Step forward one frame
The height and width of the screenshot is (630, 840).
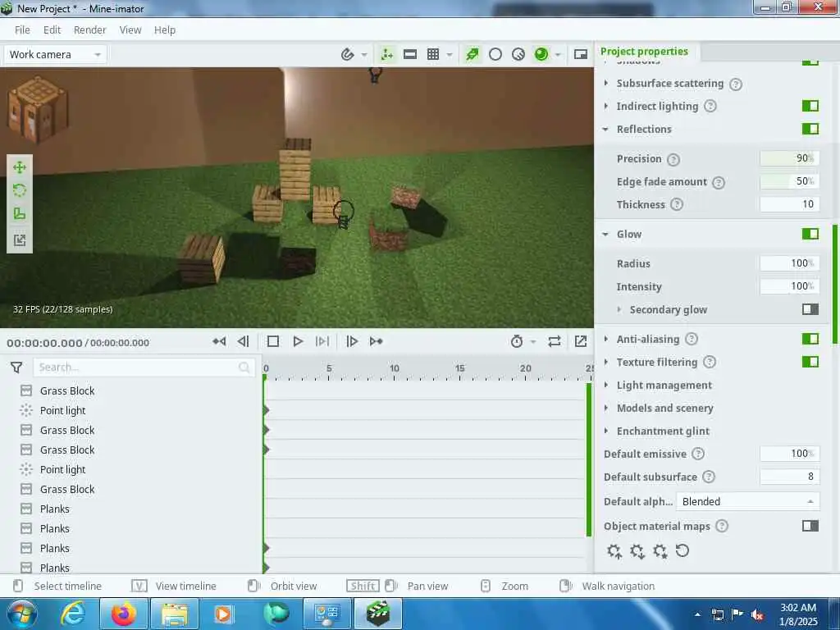pos(352,341)
